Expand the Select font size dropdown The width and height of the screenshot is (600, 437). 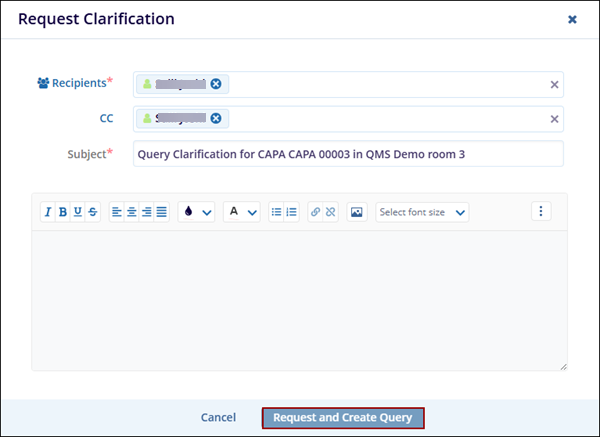pyautogui.click(x=422, y=212)
